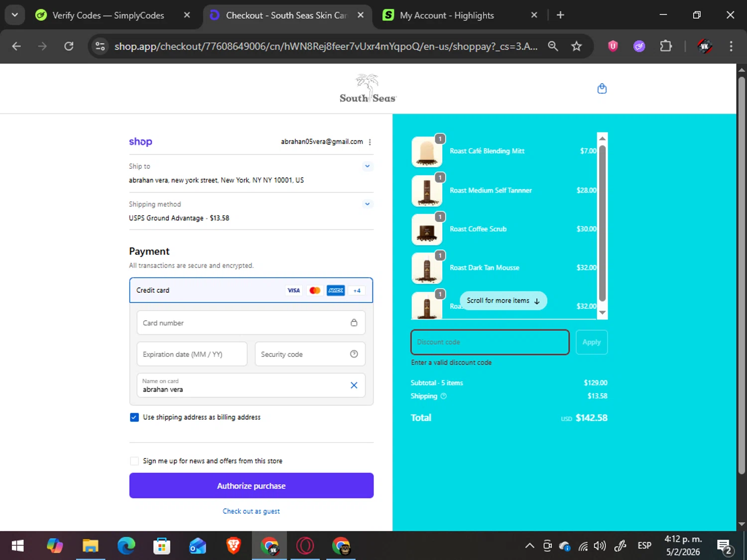Open Microsoft Store from the taskbar
747x560 pixels.
tap(162, 546)
